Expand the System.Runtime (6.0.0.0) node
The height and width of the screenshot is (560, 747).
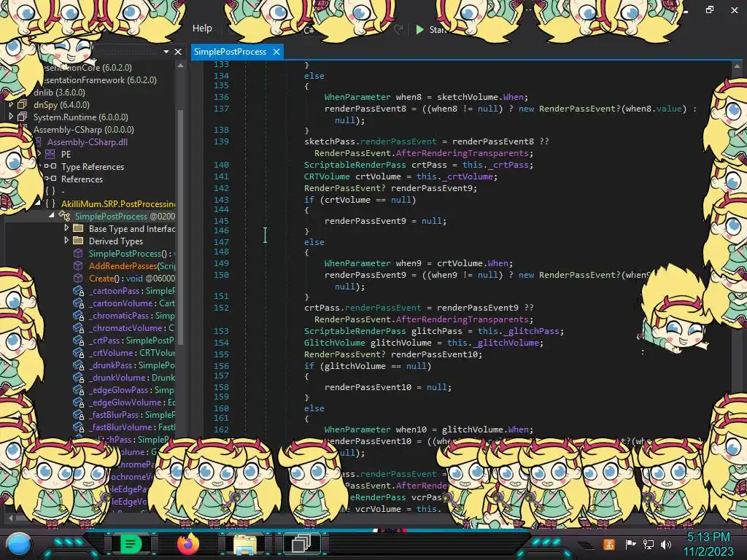tap(11, 117)
